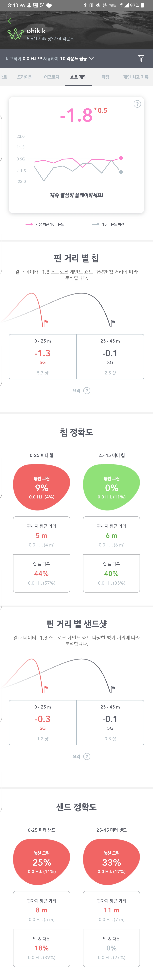Open help question mark on chart card
153x980 pixels.
point(137,104)
